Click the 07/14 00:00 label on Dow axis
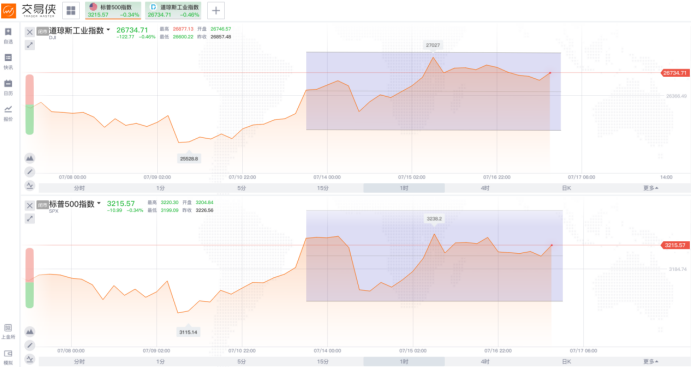The height and width of the screenshot is (368, 691). point(327,177)
